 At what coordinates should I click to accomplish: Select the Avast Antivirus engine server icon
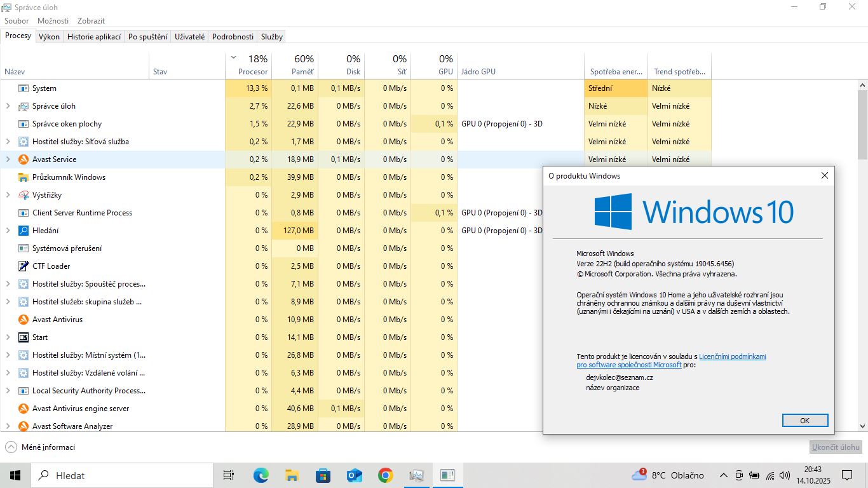tap(24, 409)
